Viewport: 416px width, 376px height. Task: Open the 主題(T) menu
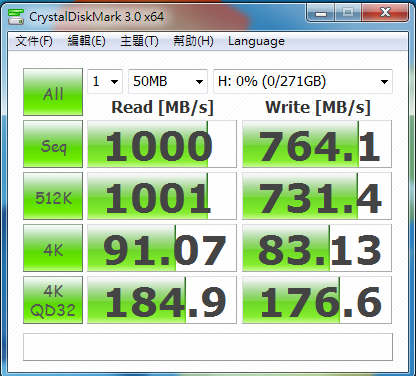click(139, 41)
